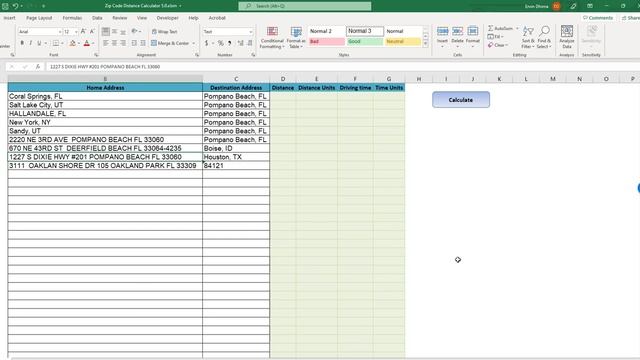Click the Comma Style icon
640x360 pixels.
[x=230, y=43]
